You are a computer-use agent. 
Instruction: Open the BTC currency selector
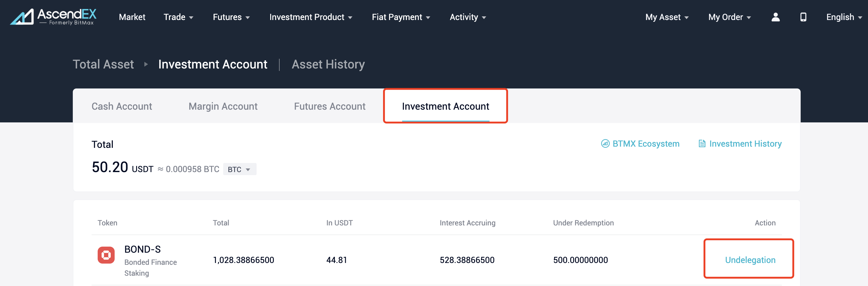pos(239,169)
